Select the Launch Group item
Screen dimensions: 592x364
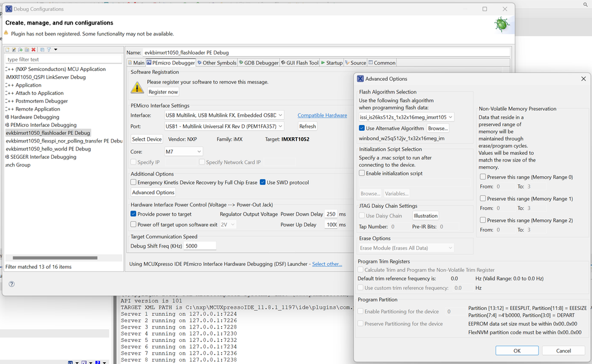click(x=18, y=165)
